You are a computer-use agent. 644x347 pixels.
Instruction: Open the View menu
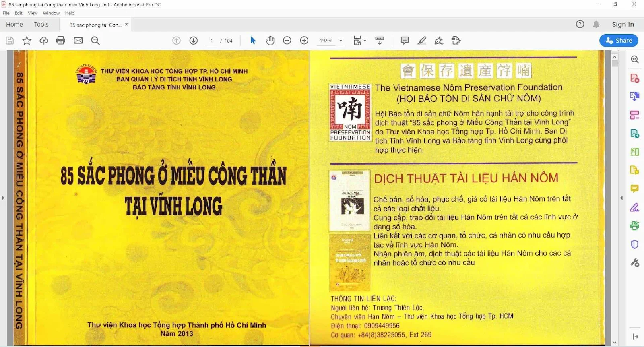coord(33,13)
